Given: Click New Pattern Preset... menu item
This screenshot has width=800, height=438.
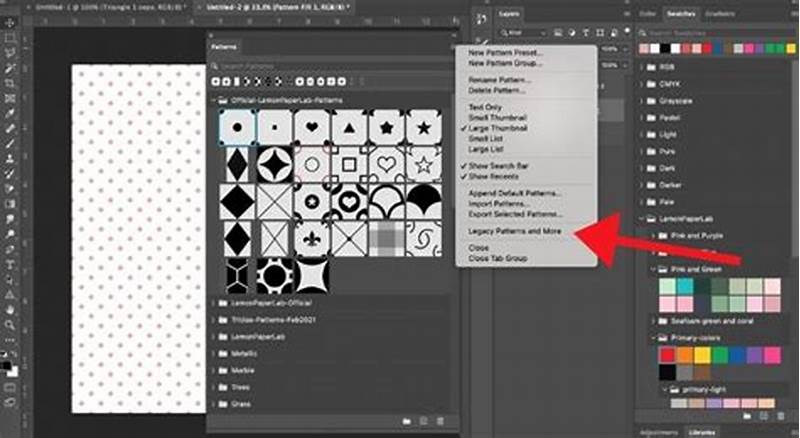Looking at the screenshot, I should point(506,53).
